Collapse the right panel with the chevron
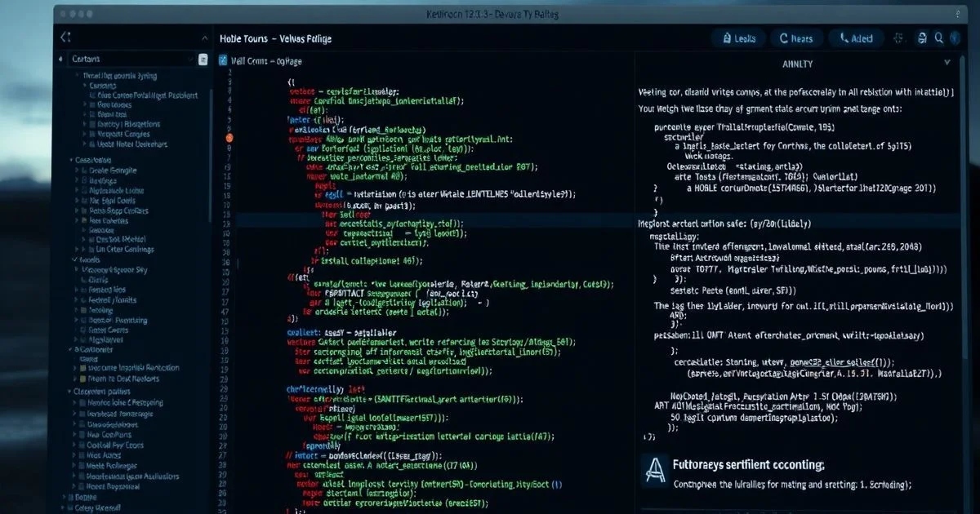 (x=947, y=63)
